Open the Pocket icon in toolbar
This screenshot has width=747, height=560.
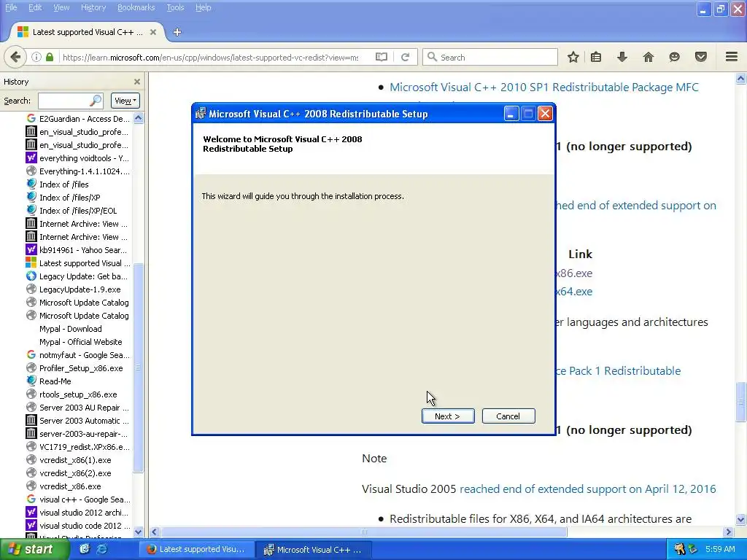click(701, 57)
